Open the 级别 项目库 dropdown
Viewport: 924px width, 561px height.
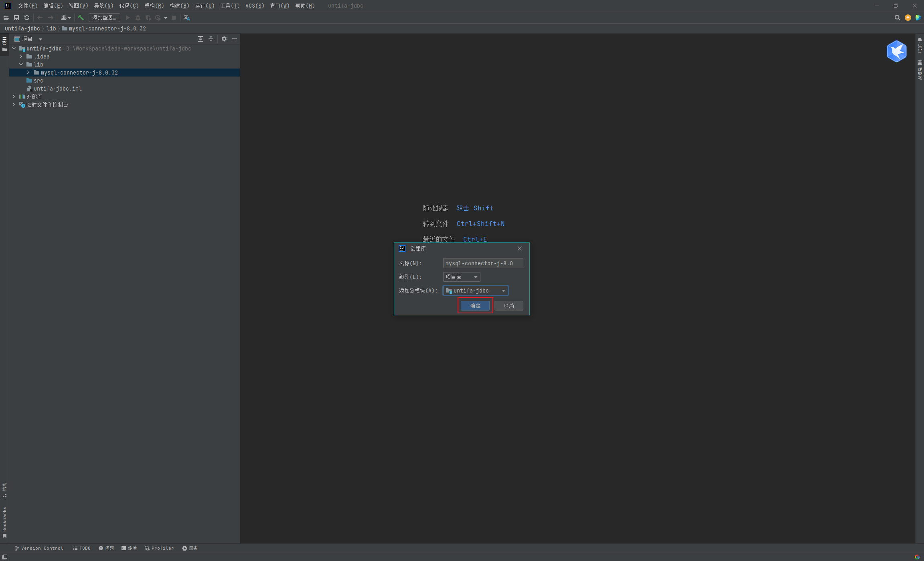tap(462, 277)
